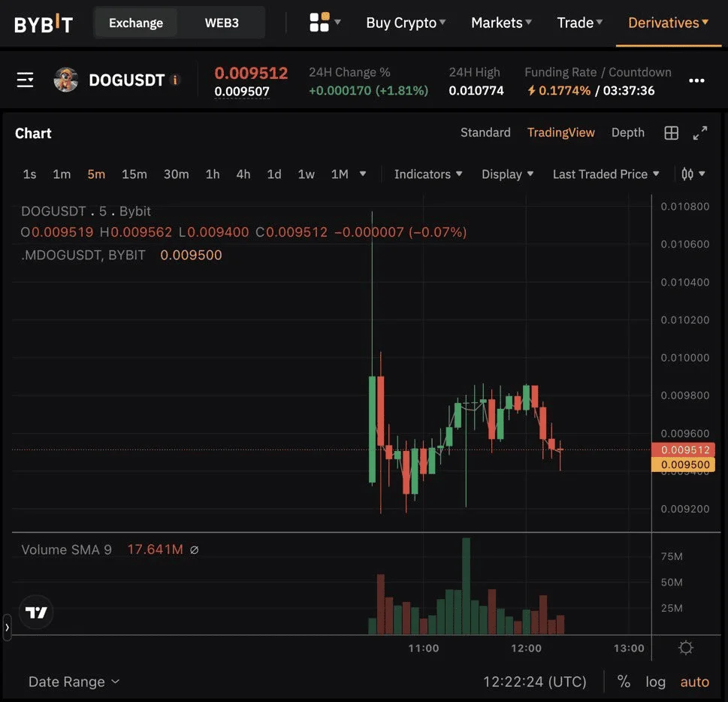Open Markets dropdown
This screenshot has height=702, width=728.
501,23
